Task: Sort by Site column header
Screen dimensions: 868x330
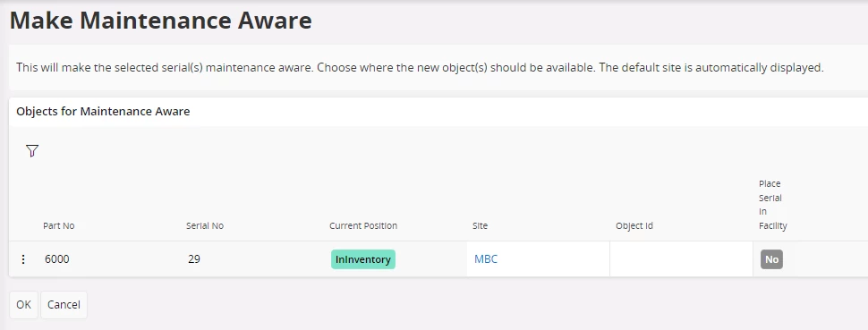Action: click(x=480, y=226)
